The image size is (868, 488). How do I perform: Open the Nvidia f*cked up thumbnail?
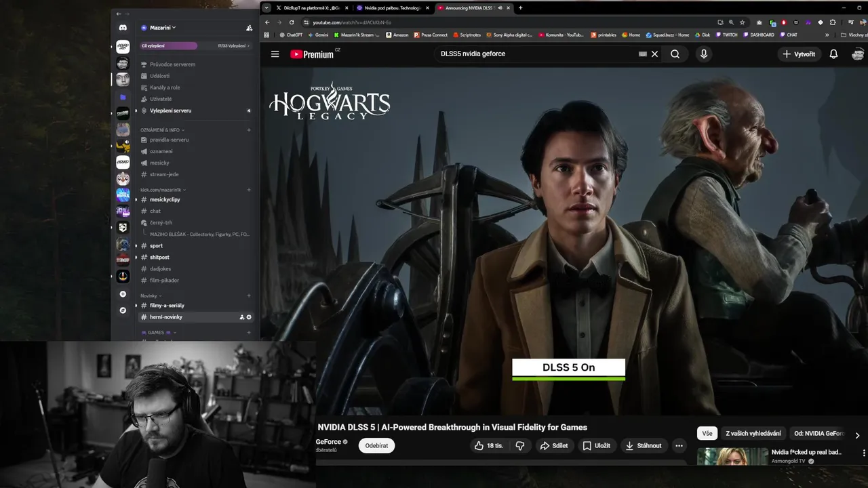732,456
